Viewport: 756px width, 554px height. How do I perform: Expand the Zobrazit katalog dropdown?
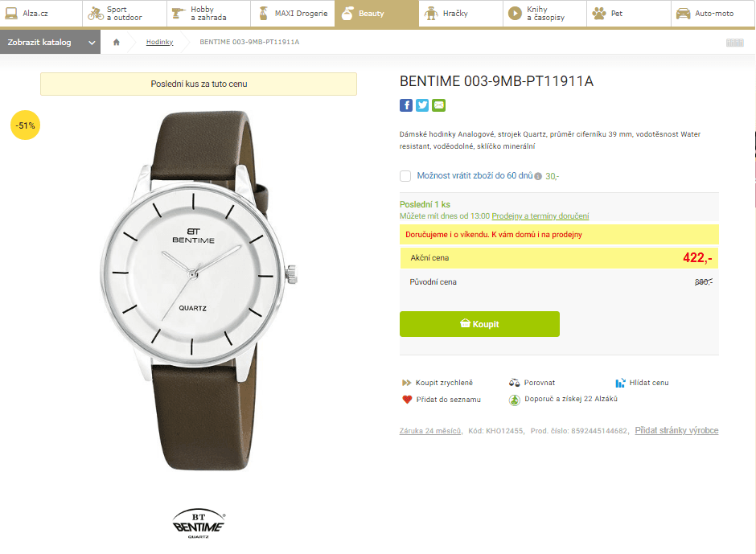[x=50, y=42]
